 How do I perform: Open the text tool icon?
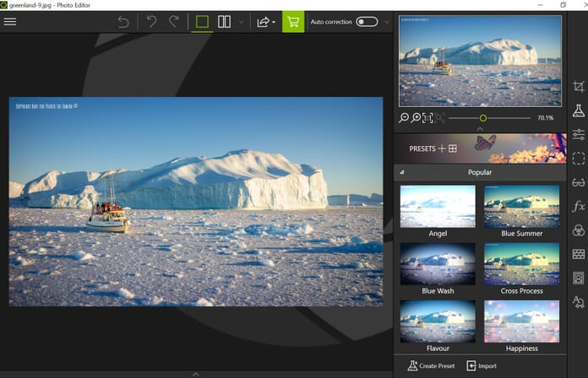[578, 301]
